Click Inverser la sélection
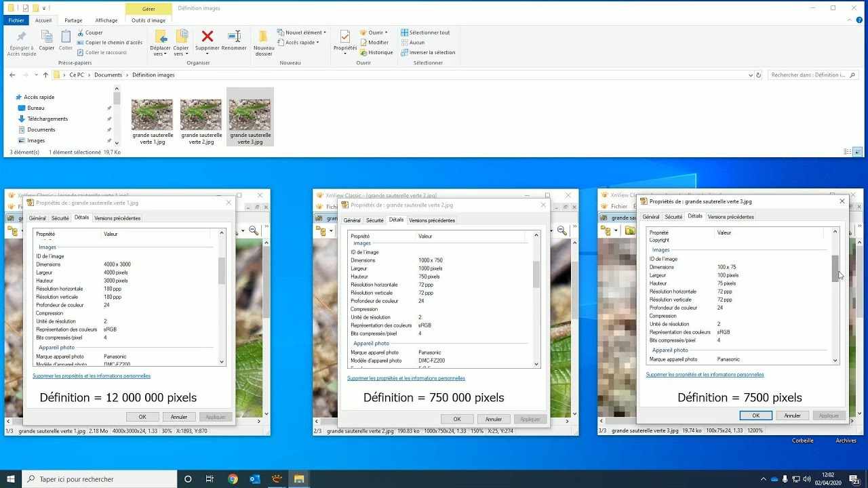This screenshot has width=868, height=488. [428, 52]
